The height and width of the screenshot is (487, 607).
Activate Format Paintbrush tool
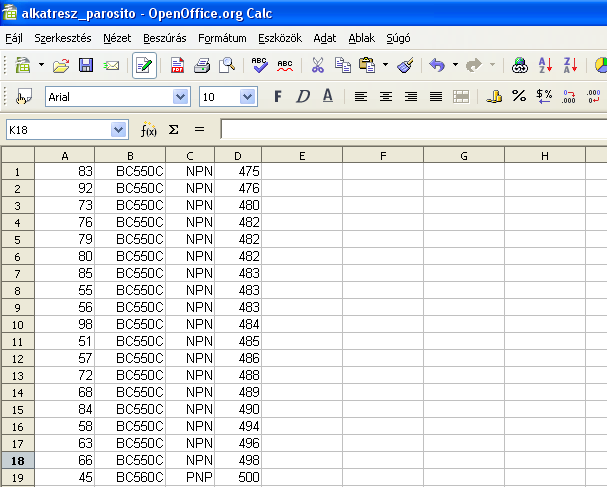pos(405,65)
